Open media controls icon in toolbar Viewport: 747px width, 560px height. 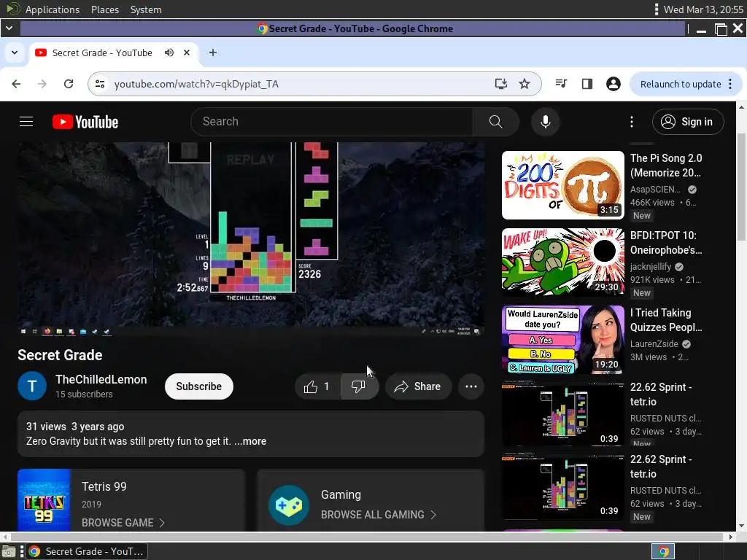(x=561, y=84)
